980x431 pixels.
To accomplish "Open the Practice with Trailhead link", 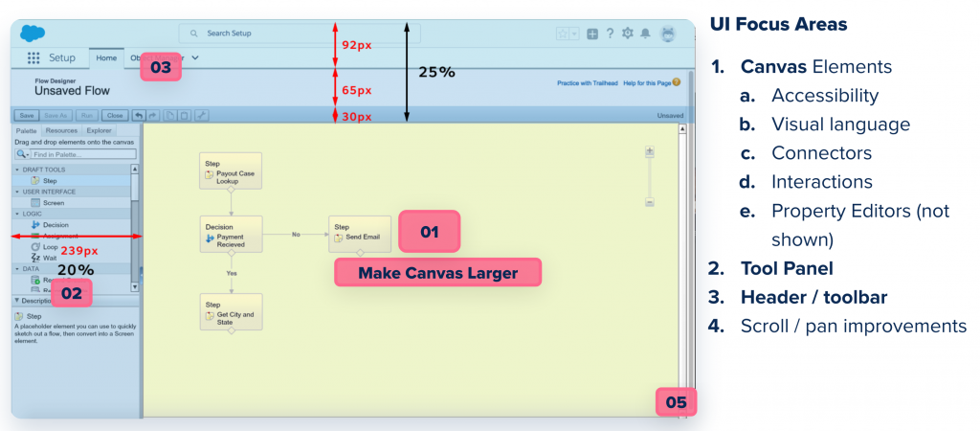I will (587, 83).
